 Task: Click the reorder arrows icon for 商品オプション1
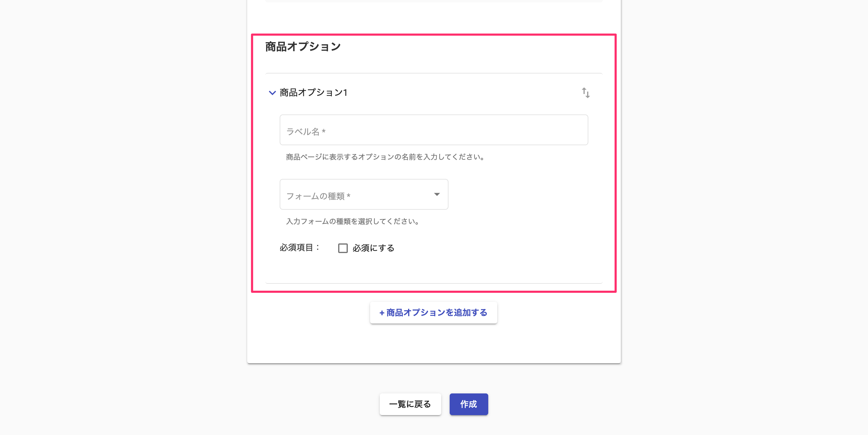tap(586, 93)
